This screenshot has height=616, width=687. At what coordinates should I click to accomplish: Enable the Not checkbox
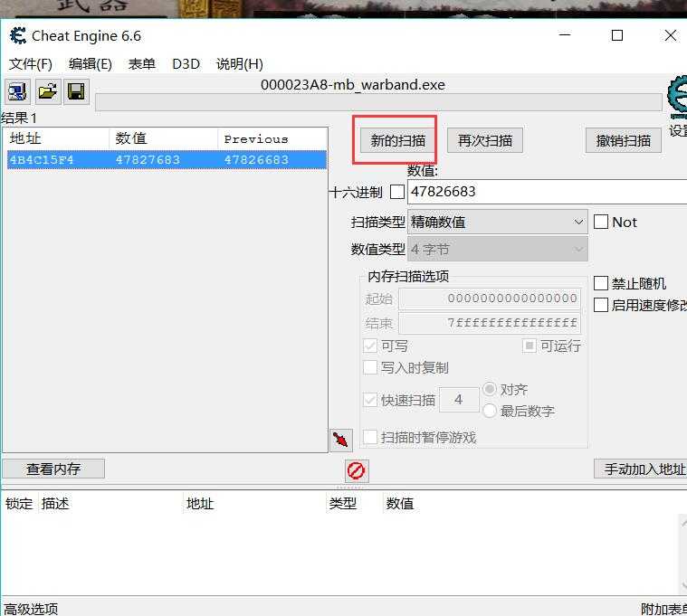(x=601, y=222)
